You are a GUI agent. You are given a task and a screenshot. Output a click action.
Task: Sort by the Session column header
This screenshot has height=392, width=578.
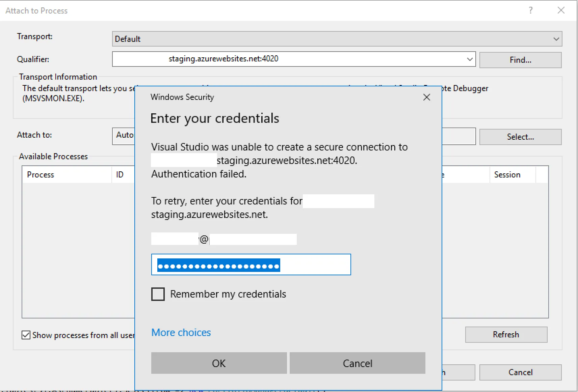[513, 174]
